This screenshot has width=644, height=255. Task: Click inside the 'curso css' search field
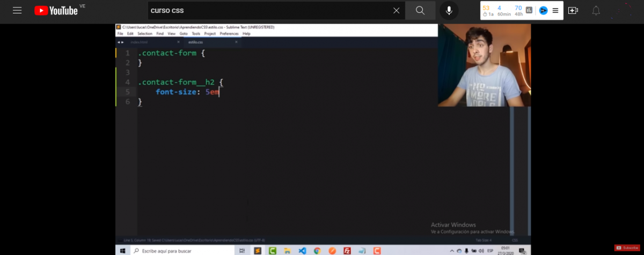click(268, 10)
